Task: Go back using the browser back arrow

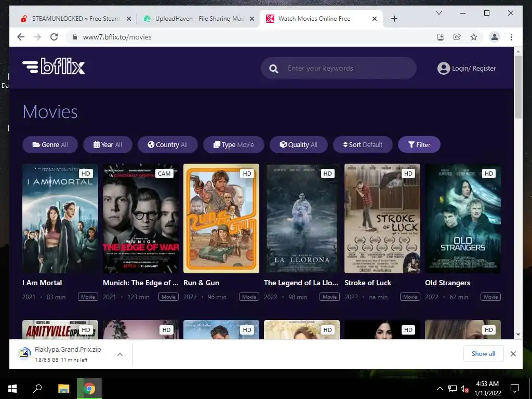Action: click(x=21, y=37)
